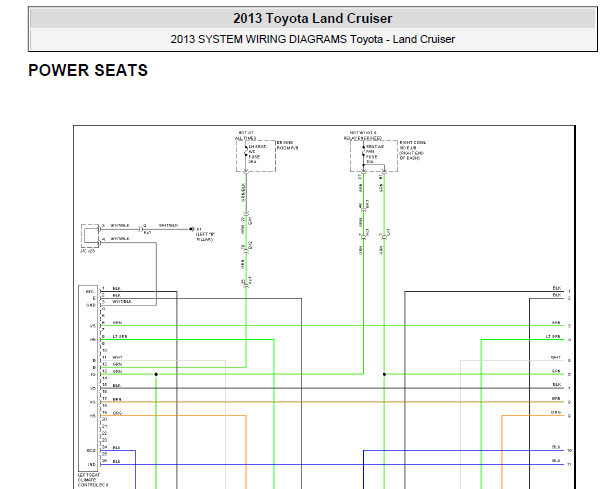Click the 'ENGINE ROOM R/B' label

287,145
